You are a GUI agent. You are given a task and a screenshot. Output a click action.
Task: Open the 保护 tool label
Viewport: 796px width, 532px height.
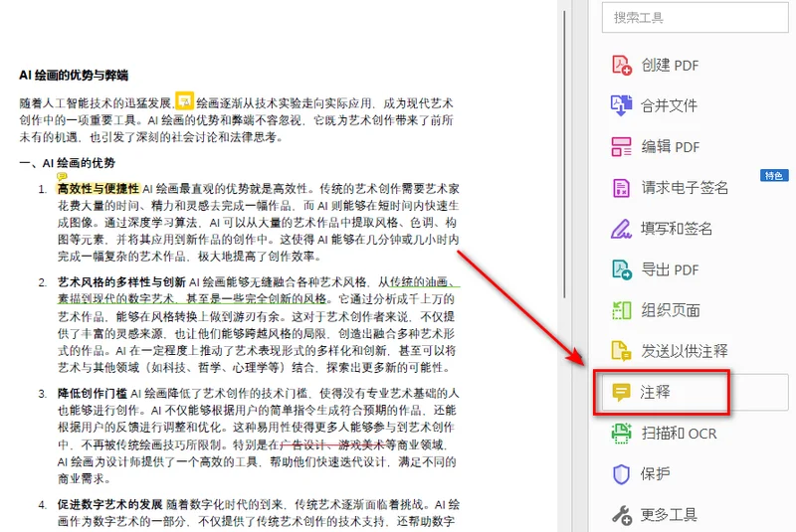click(655, 474)
